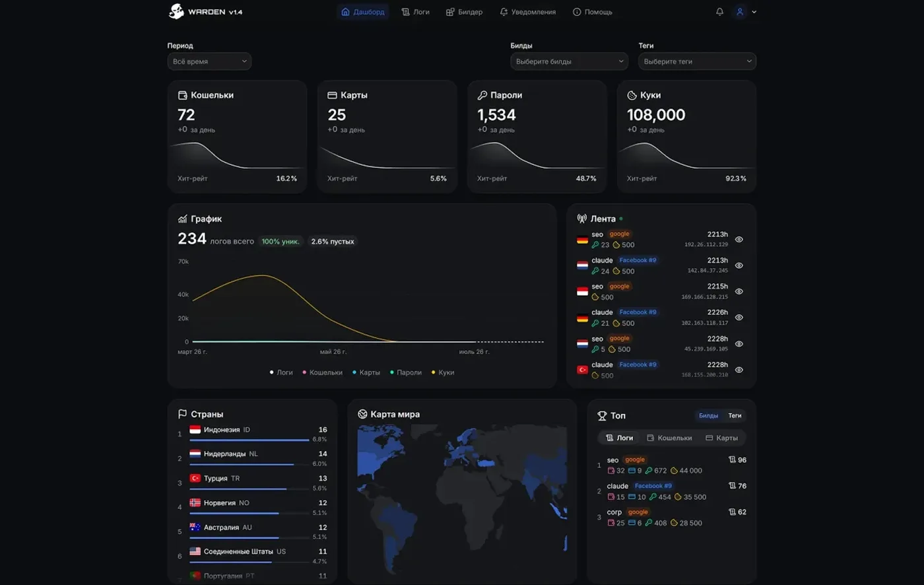Select Билды toggle in Топ panel

[x=708, y=415]
